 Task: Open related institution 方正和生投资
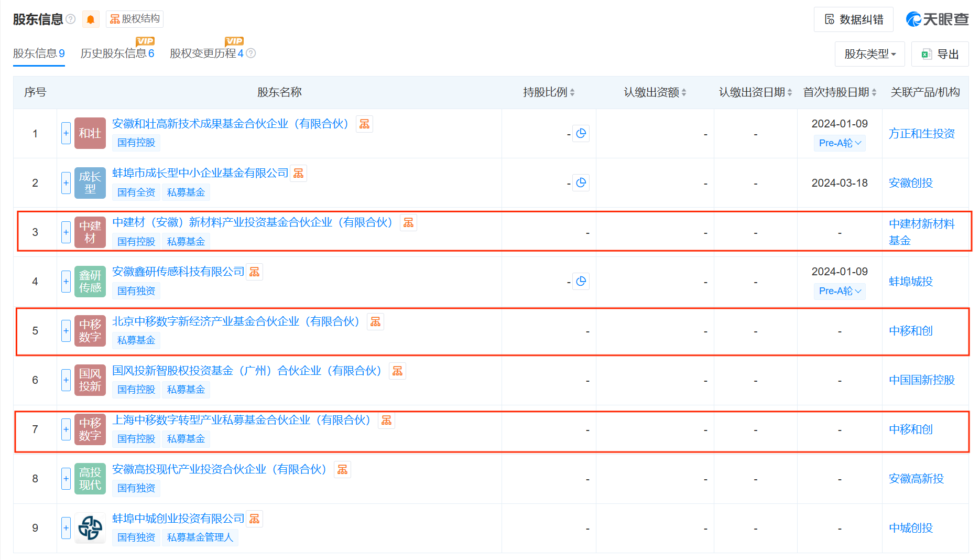coord(922,134)
